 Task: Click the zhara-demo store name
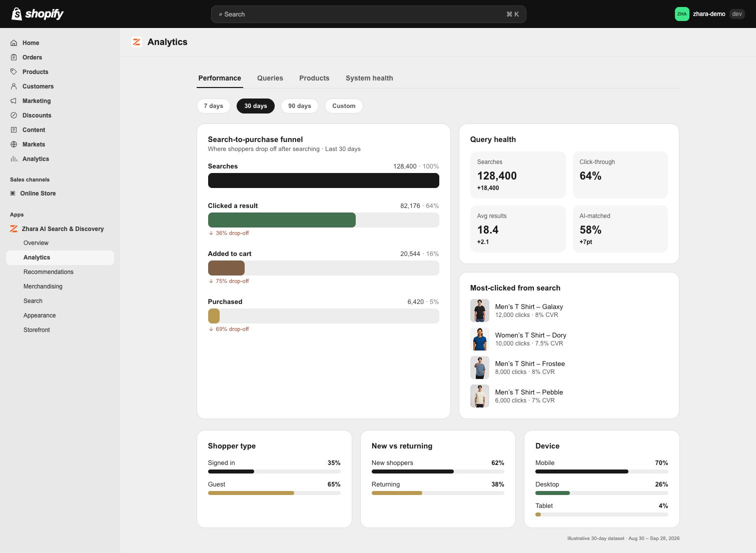tap(709, 14)
